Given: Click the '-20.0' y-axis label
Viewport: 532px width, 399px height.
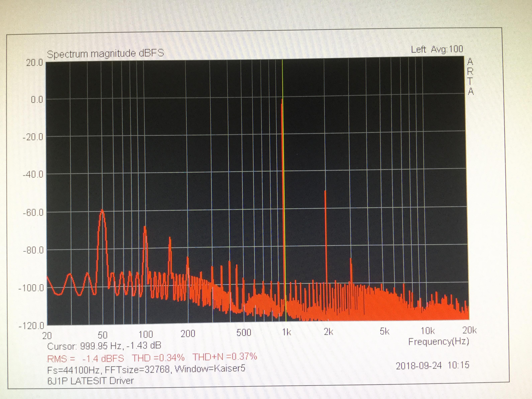Looking at the screenshot, I should (x=33, y=137).
